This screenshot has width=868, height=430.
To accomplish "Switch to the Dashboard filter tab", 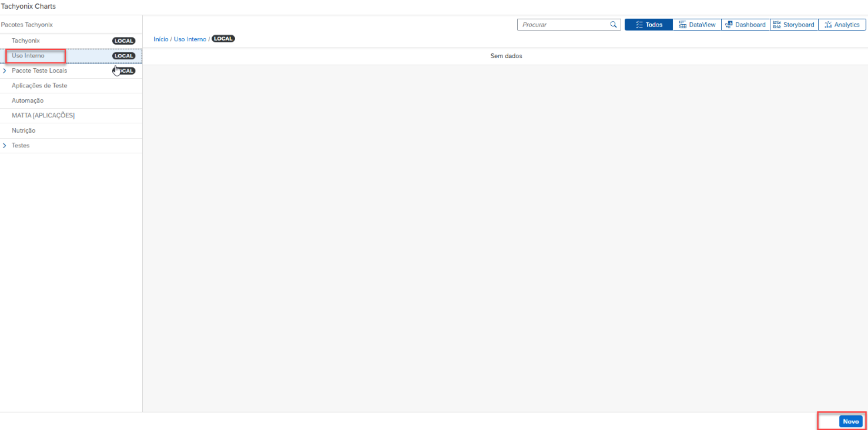I will 745,25.
